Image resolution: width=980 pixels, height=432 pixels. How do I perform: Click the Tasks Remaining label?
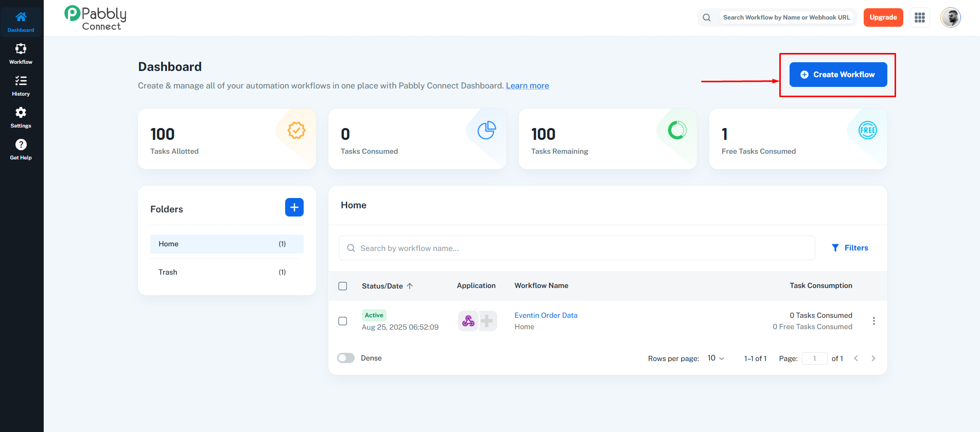pos(559,151)
